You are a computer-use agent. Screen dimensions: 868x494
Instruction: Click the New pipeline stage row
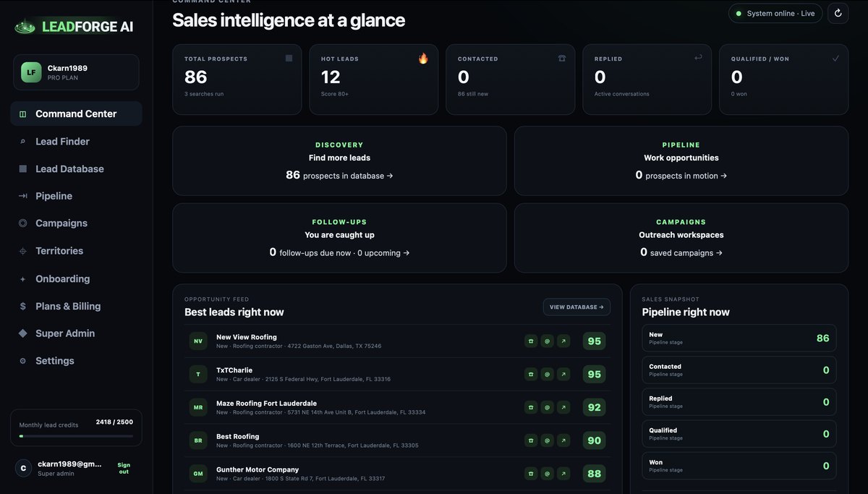[x=739, y=338]
